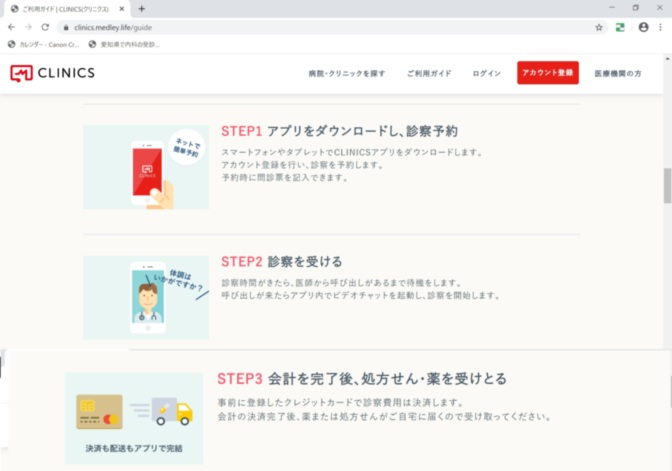Click the browser forward arrow
672x471 pixels.
(x=28, y=27)
